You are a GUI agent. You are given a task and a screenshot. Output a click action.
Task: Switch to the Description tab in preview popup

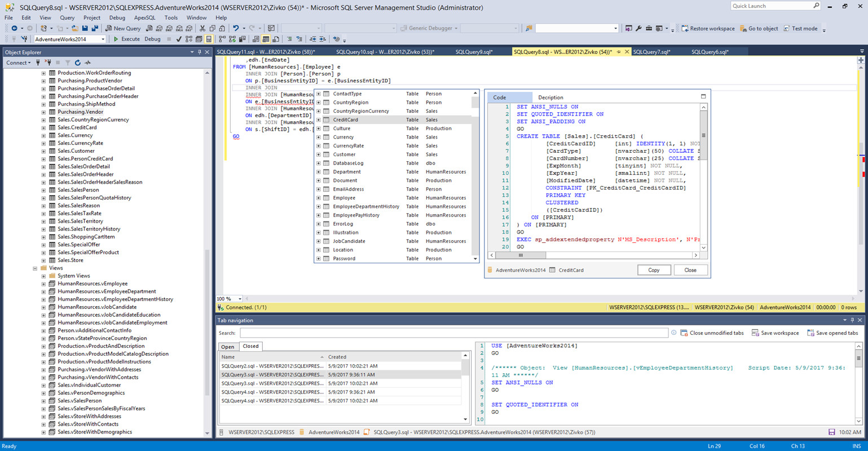[x=550, y=98]
